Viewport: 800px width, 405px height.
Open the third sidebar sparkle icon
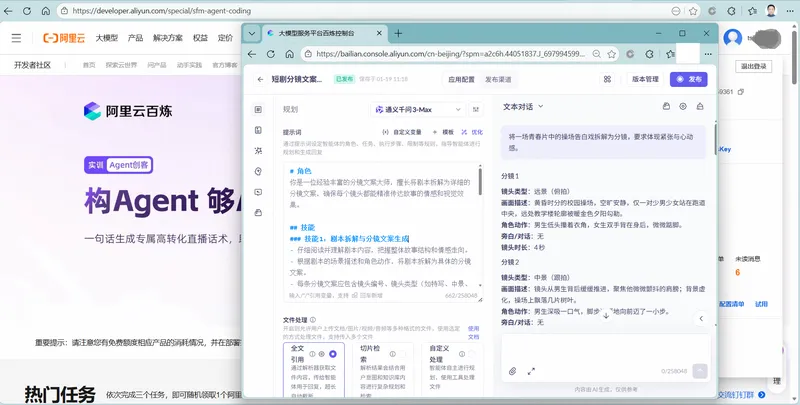pyautogui.click(x=258, y=151)
